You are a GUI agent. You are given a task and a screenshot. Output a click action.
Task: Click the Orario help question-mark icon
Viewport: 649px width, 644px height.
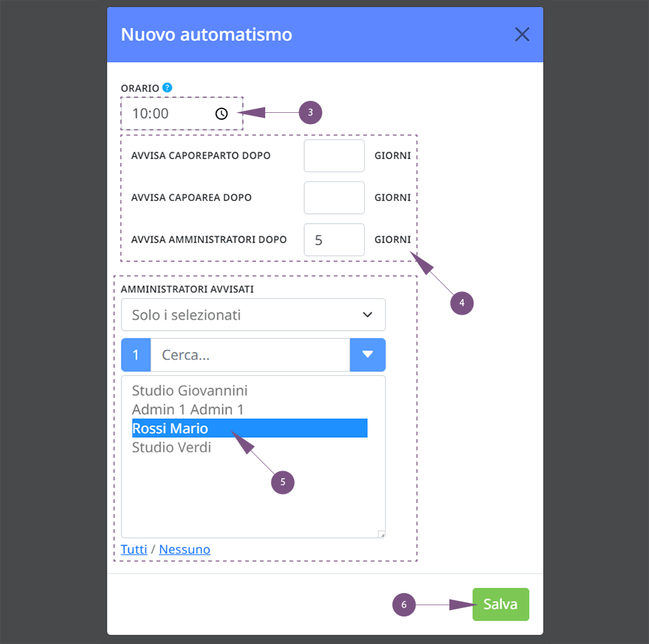tap(167, 87)
